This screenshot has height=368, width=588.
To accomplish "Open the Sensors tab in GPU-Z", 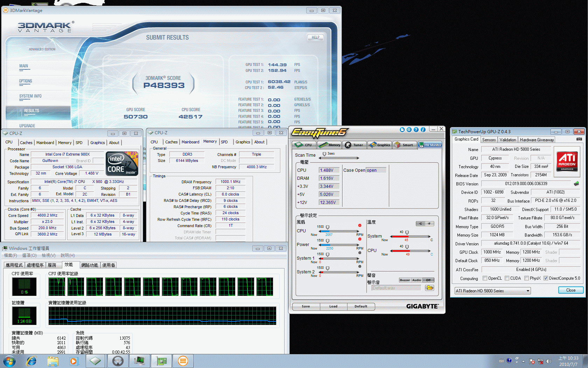I will [489, 139].
